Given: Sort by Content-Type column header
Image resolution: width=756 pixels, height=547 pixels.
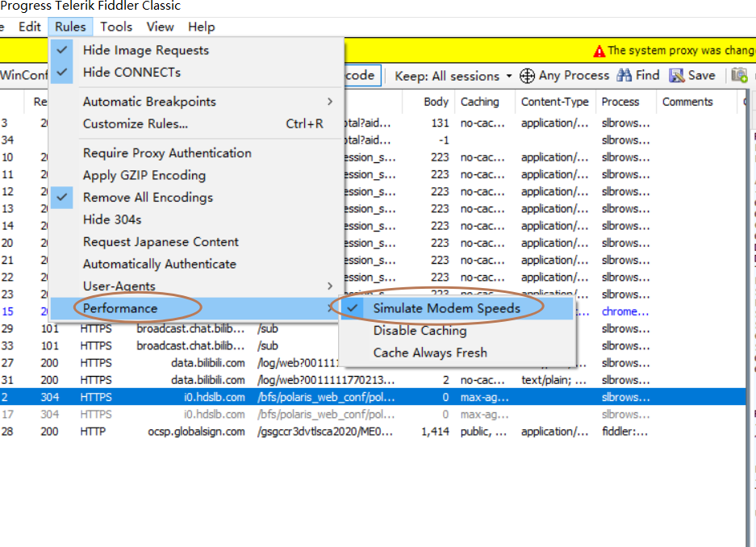Looking at the screenshot, I should click(x=554, y=102).
